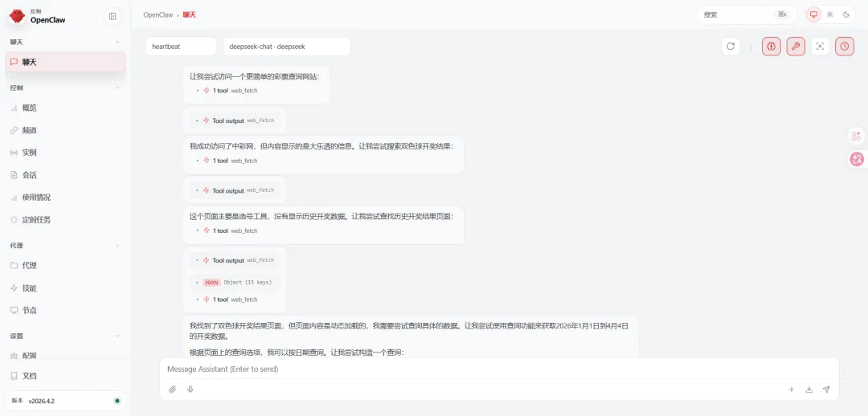Screen dimensions: 868x416
Task: Click the OpenClaw breadcrumb link
Action: pos(159,15)
